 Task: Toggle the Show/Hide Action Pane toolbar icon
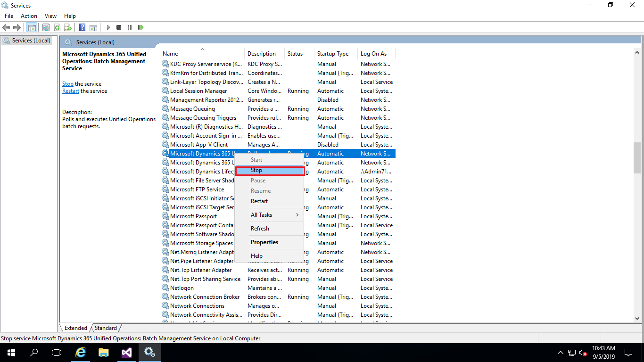click(93, 27)
